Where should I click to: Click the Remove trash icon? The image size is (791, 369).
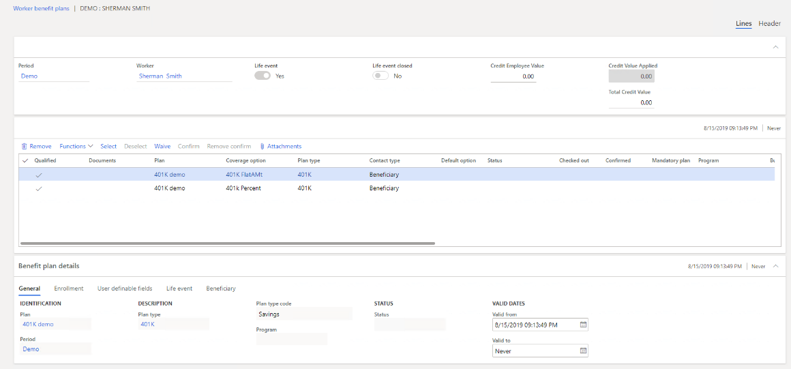click(24, 146)
